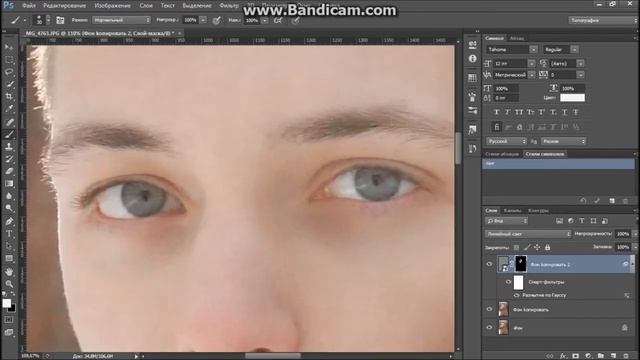The height and width of the screenshot is (360, 640).
Task: Switch to the Стили абзацев tab
Action: (x=502, y=154)
